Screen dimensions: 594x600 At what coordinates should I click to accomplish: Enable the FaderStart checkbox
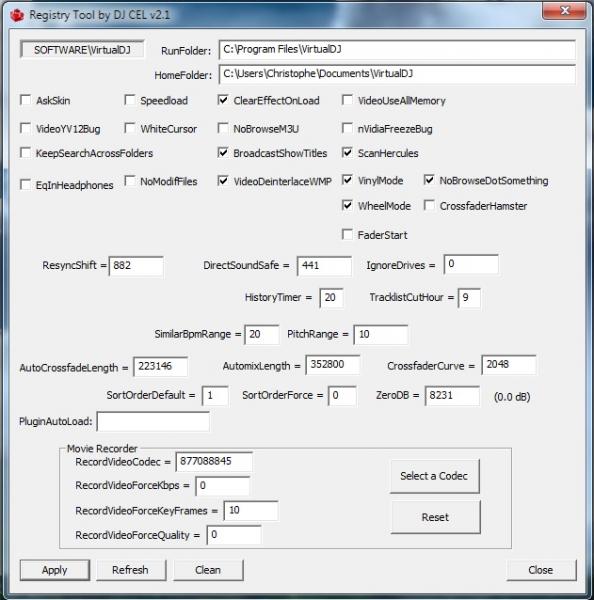coord(347,234)
